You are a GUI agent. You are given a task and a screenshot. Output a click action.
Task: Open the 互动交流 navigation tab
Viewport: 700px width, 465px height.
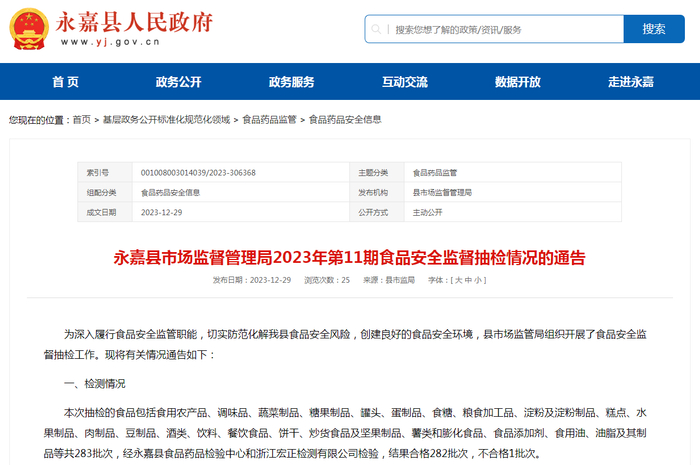pyautogui.click(x=404, y=82)
